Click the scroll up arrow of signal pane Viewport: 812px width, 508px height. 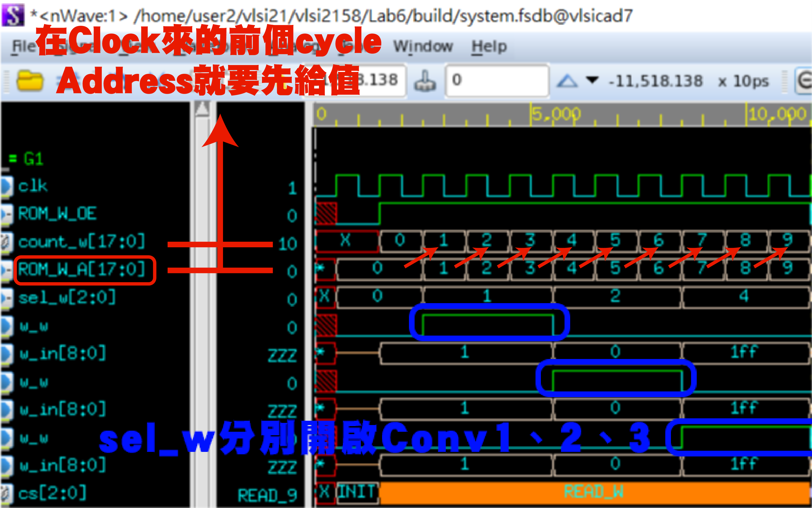[x=202, y=109]
